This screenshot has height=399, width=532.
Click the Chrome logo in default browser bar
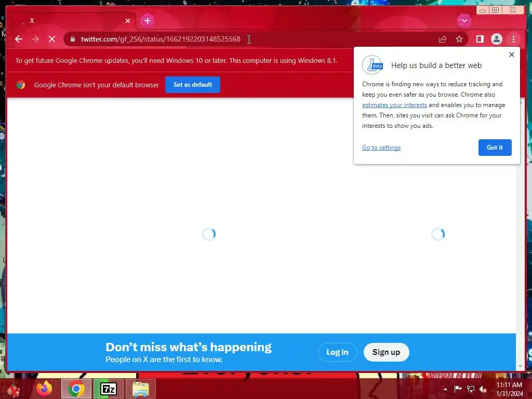(21, 85)
